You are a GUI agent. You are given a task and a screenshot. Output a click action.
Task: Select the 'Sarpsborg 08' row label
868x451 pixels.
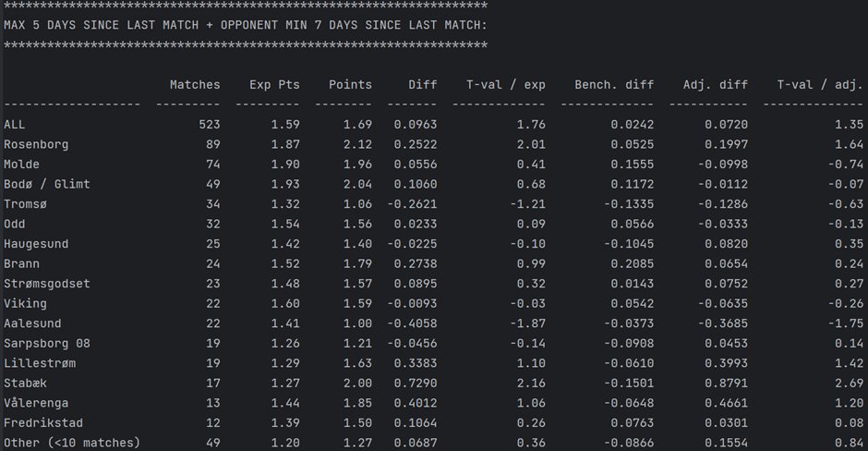(x=46, y=344)
